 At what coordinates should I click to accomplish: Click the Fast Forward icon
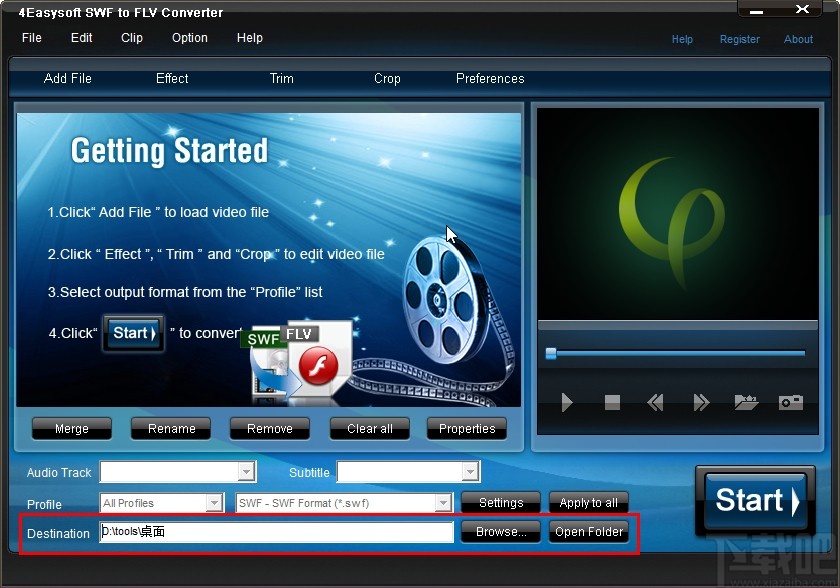point(700,403)
